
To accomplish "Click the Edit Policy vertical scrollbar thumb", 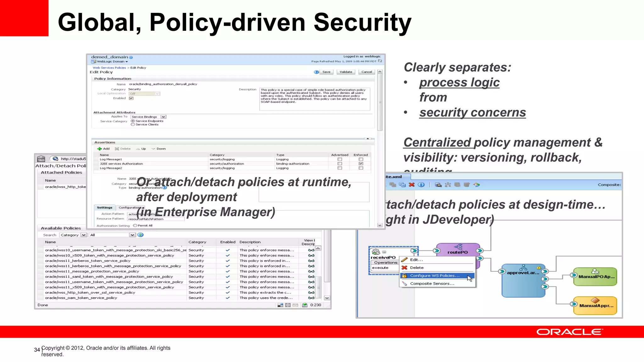I will click(x=380, y=102).
